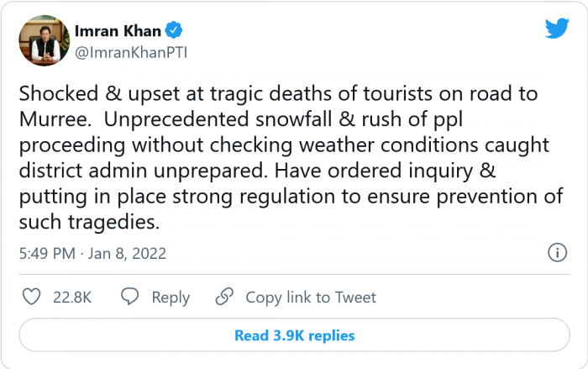Click the reply speech bubble icon
This screenshot has width=588, height=369.
click(x=129, y=297)
